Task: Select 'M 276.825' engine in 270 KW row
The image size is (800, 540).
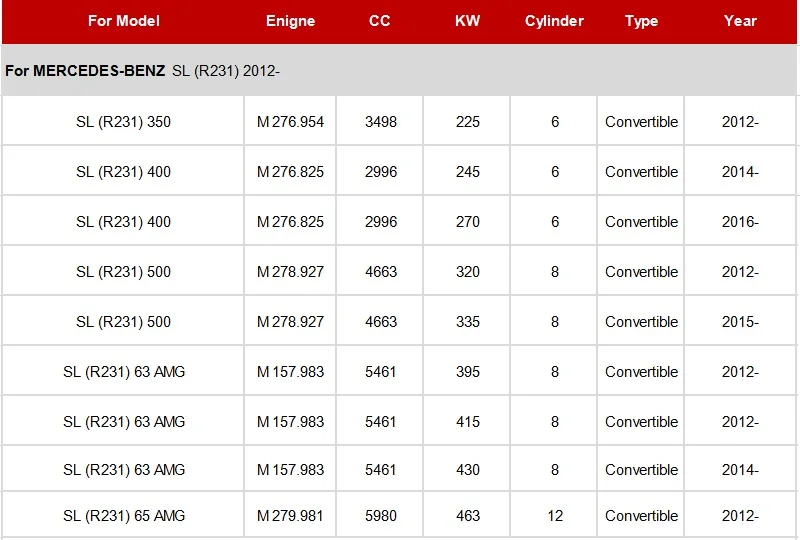Action: [290, 222]
